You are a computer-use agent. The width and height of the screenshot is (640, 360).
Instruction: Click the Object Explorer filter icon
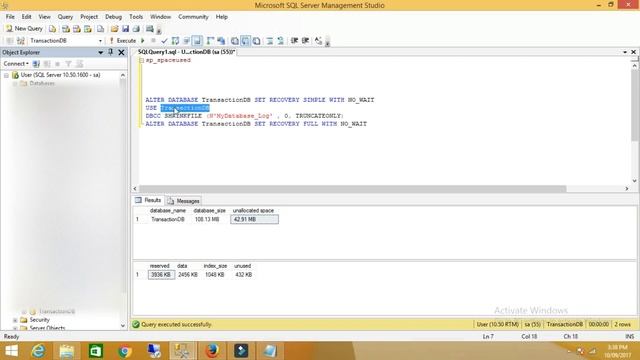click(68, 64)
